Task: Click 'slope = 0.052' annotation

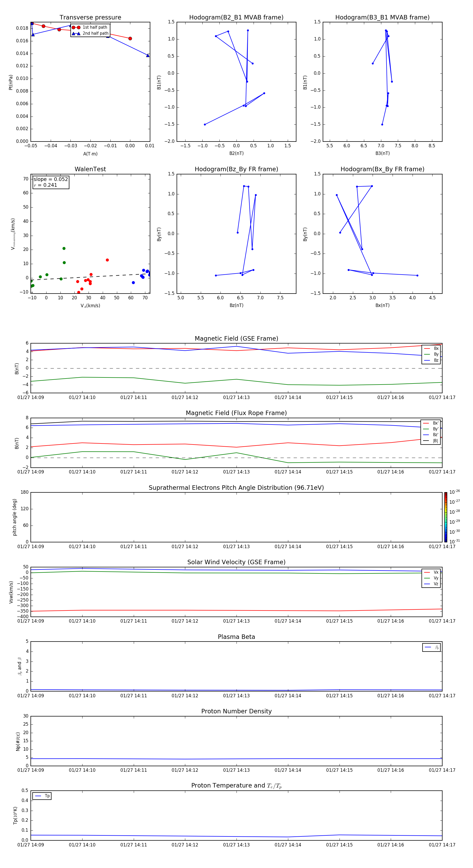Action: point(50,179)
